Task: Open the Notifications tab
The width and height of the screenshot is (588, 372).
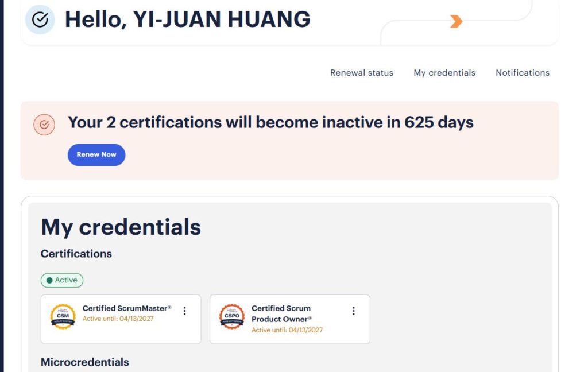Action: tap(523, 73)
